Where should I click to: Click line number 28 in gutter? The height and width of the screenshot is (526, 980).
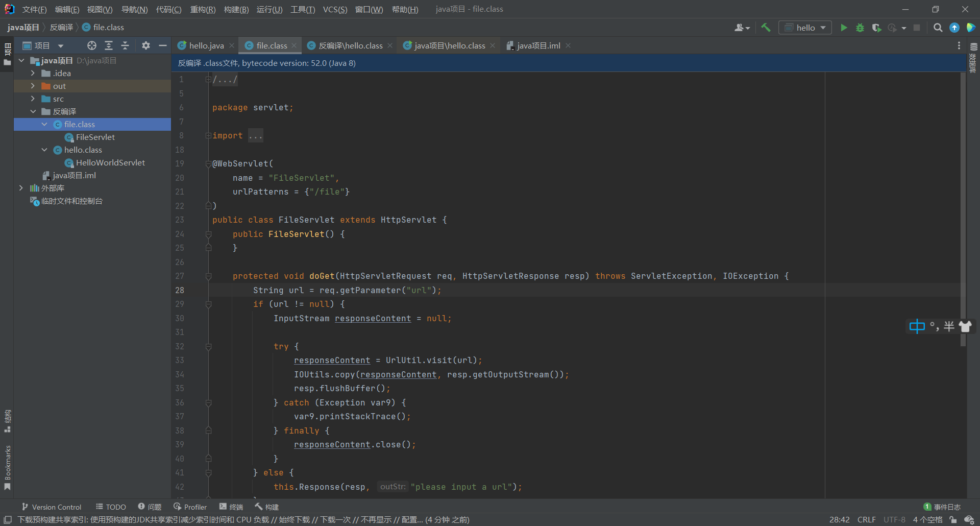180,290
